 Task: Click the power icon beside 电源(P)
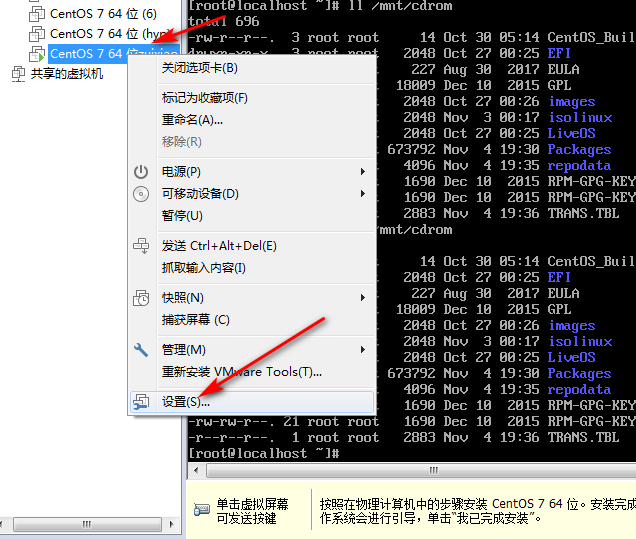tap(141, 172)
